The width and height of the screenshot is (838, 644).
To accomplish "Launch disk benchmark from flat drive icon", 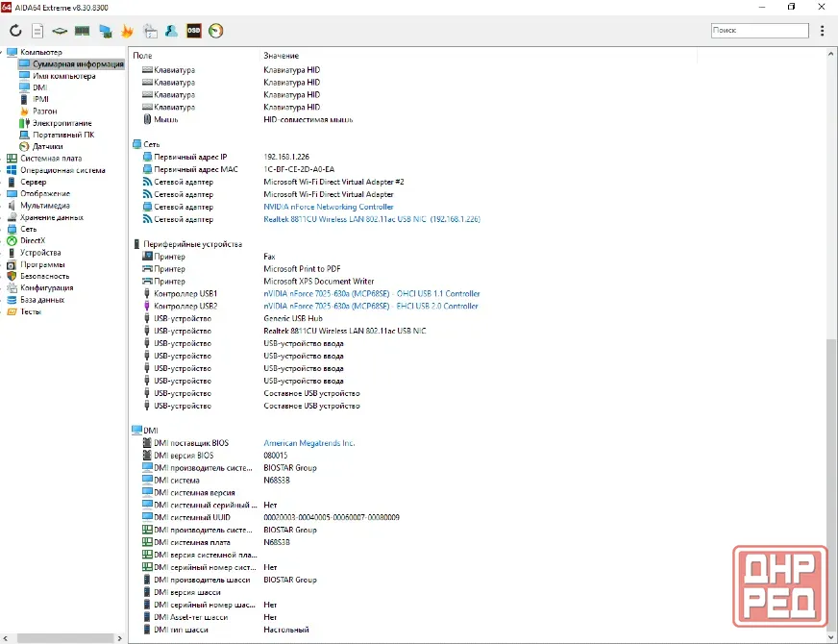I will 60,31.
